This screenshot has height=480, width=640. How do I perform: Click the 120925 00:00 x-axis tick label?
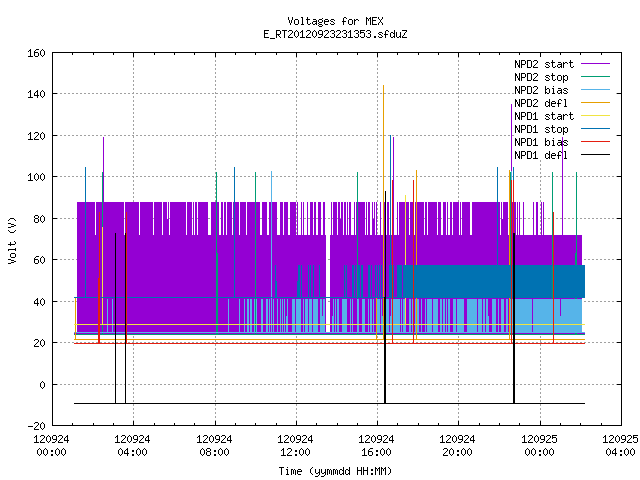click(x=539, y=446)
